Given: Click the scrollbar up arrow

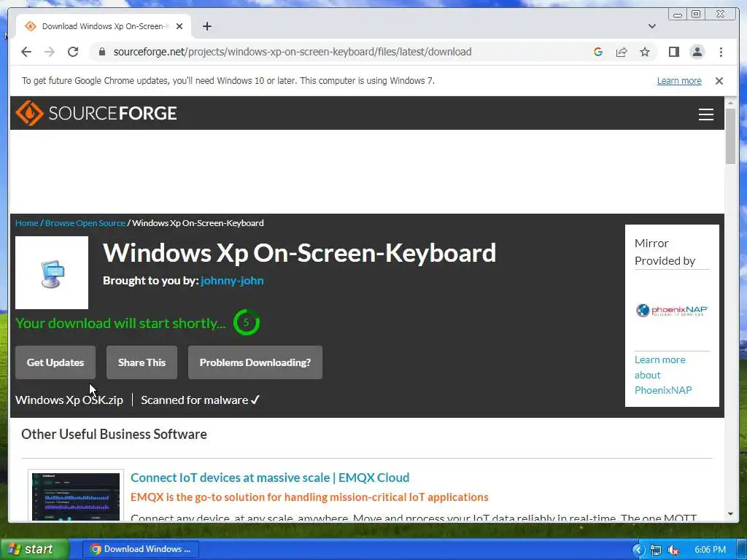Looking at the screenshot, I should [x=730, y=102].
